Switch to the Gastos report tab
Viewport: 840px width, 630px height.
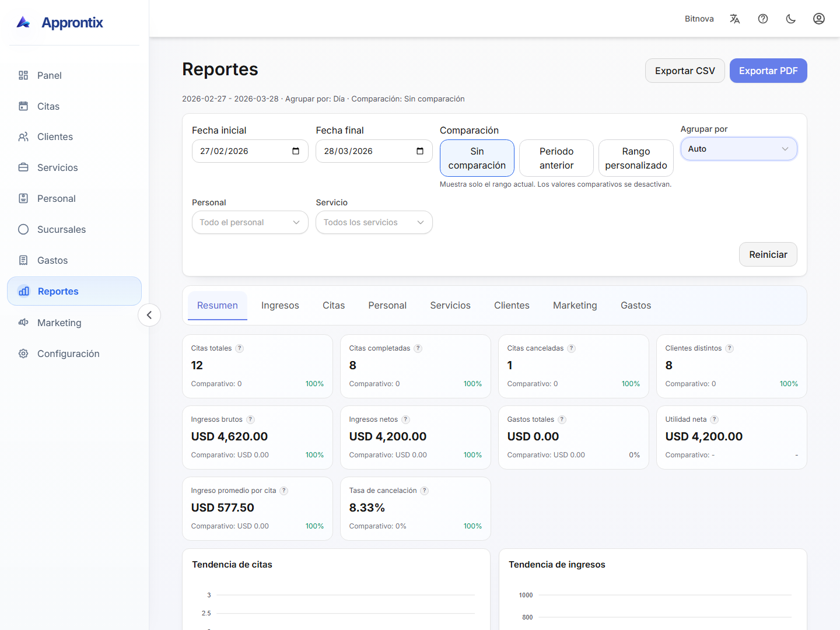click(636, 306)
